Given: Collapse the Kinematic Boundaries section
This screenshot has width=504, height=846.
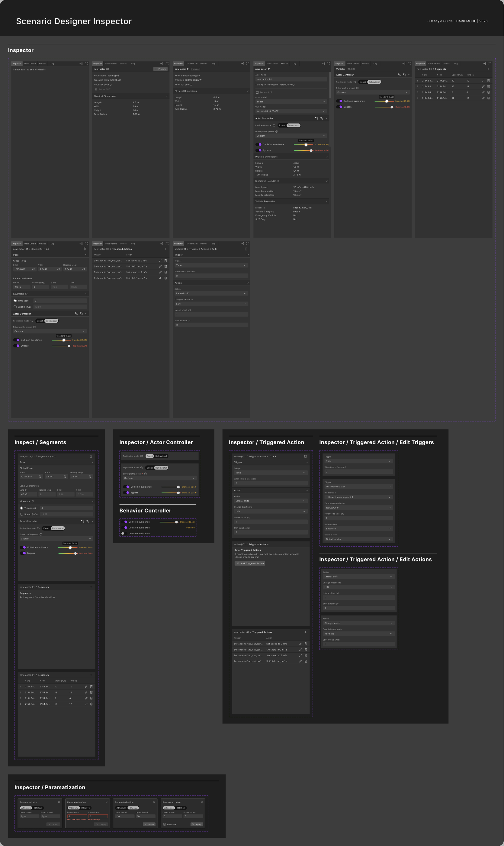Looking at the screenshot, I should click(326, 181).
